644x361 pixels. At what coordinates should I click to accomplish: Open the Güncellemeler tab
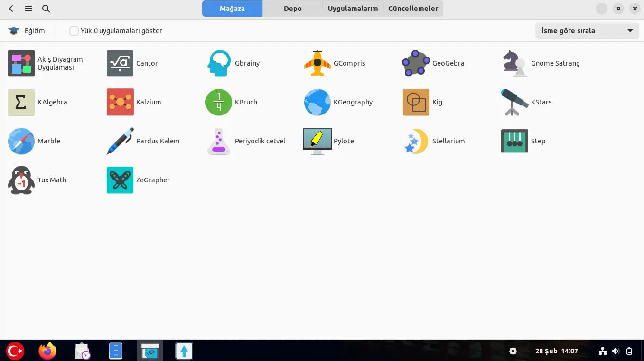[413, 9]
